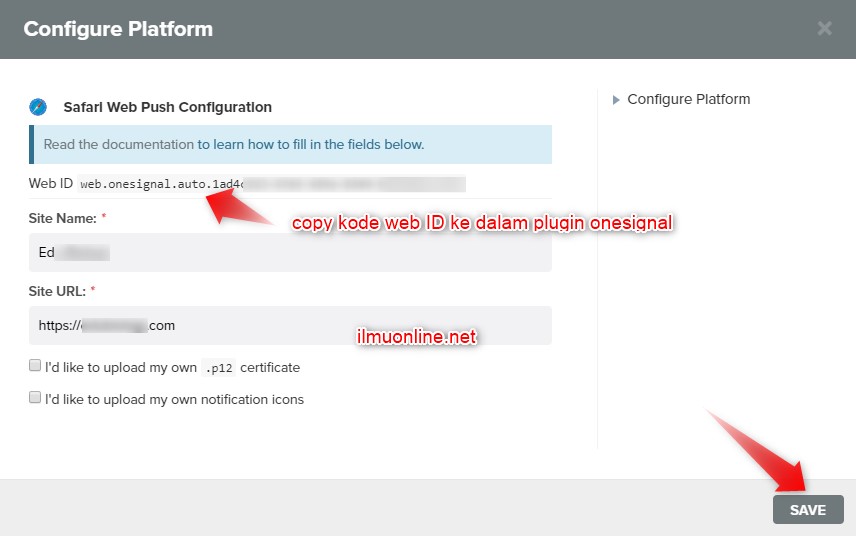Tick the upload own notification icons checkbox
856x536 pixels.
pos(35,398)
